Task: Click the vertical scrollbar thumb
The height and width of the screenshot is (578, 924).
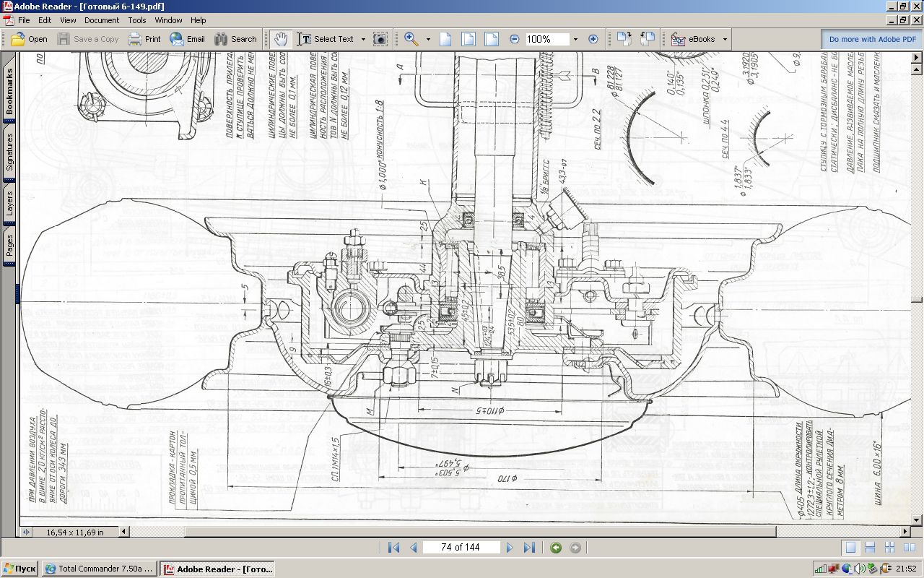Action: pos(918,299)
